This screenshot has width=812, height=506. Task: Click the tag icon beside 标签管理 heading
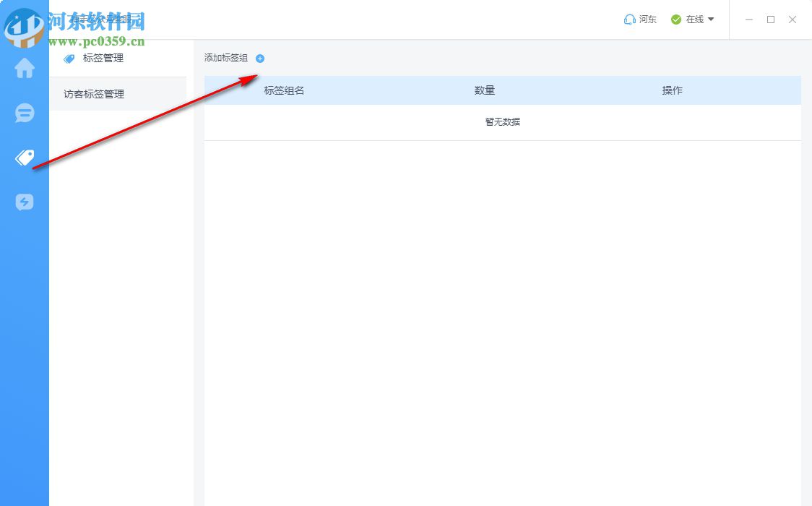(69, 59)
